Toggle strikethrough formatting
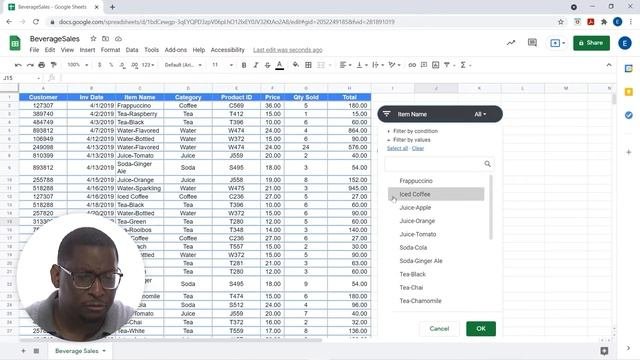This screenshot has height=360, width=640. (267, 65)
